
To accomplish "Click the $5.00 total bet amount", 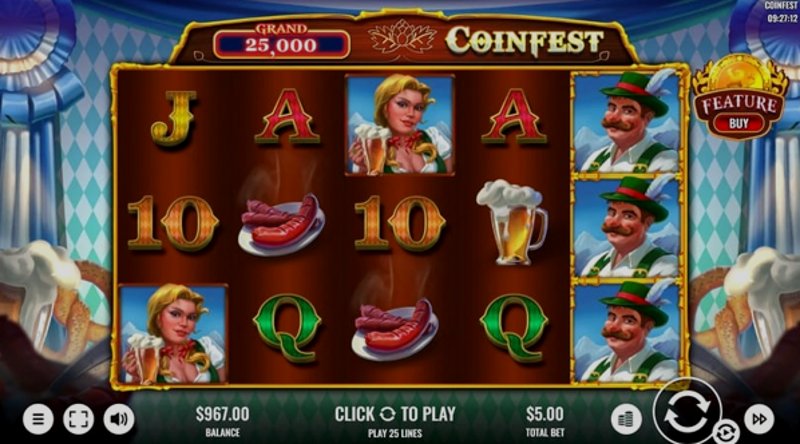I will 545,414.
